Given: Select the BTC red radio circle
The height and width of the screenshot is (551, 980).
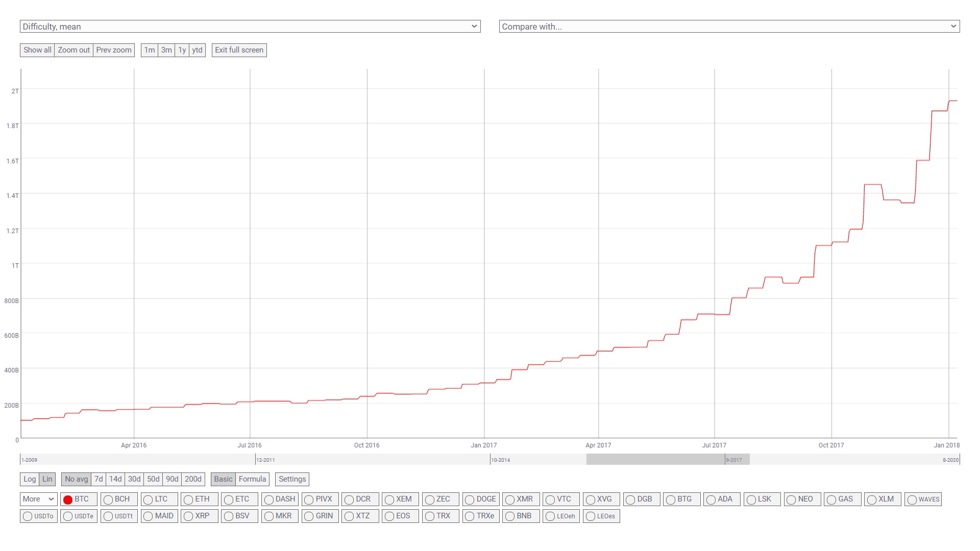Looking at the screenshot, I should (68, 499).
